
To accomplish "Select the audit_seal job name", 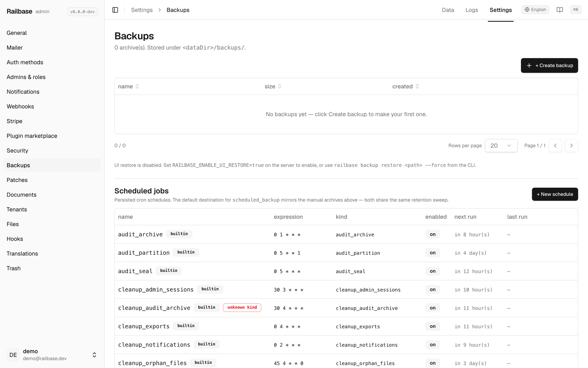I will point(135,271).
